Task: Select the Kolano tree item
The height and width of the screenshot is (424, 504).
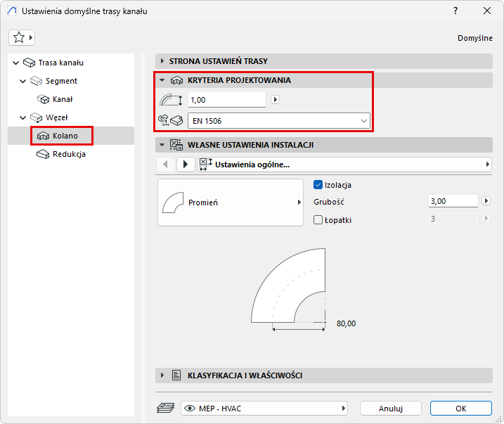Action: point(65,136)
